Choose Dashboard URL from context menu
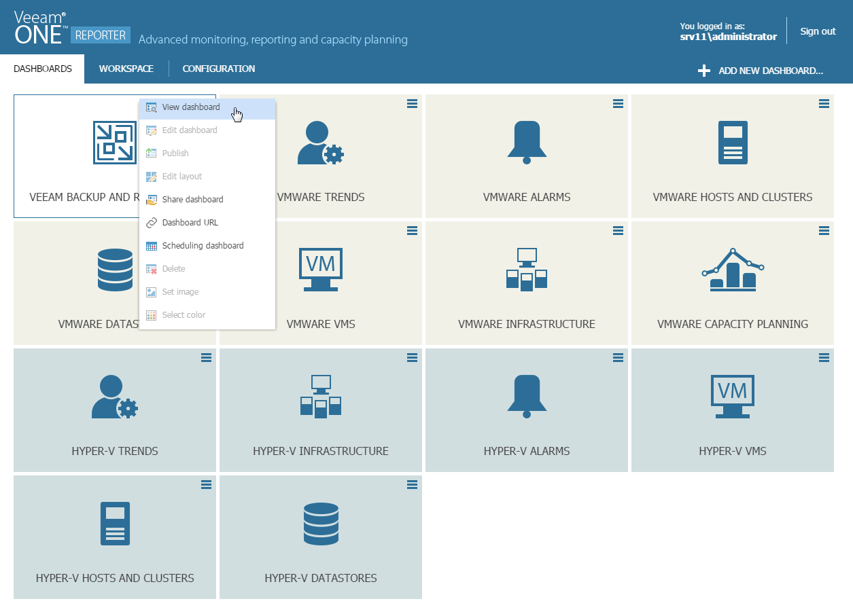 pos(207,223)
